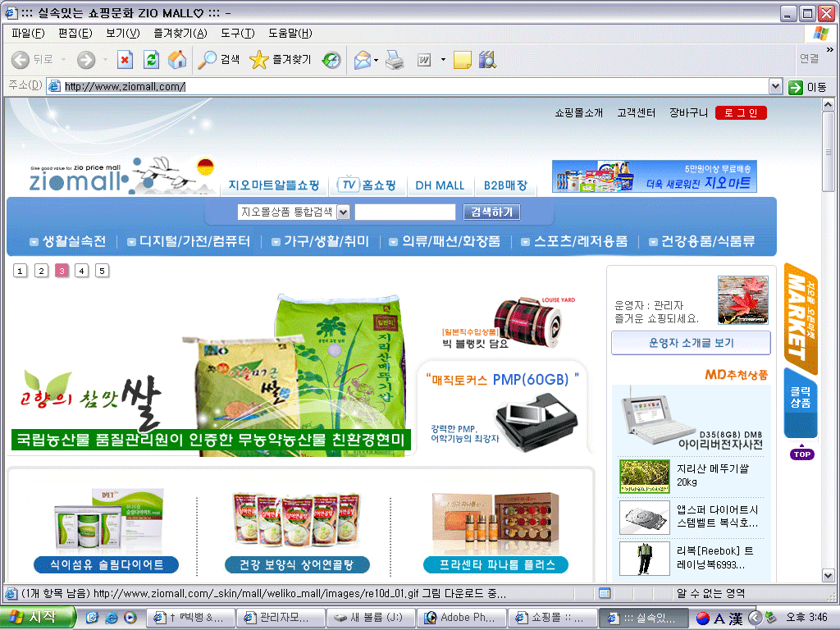
Task: Click the Korean IME flag tray icon
Action: (703, 619)
